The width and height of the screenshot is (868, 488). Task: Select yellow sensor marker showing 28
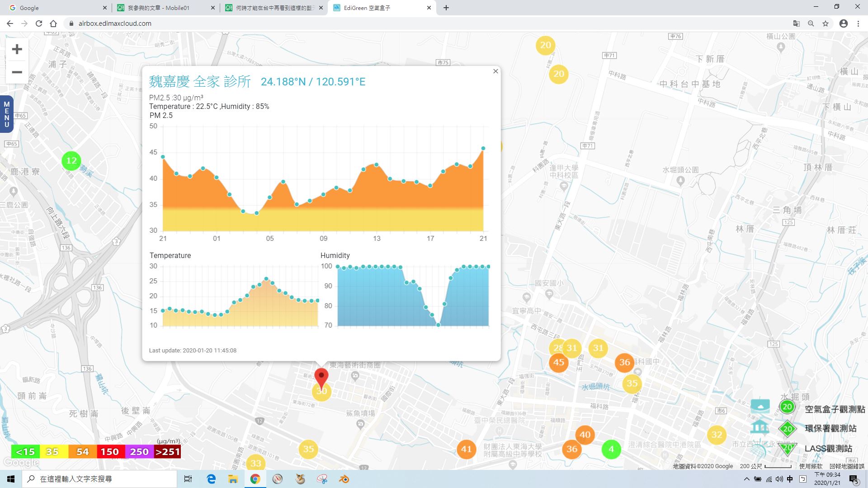[557, 348]
